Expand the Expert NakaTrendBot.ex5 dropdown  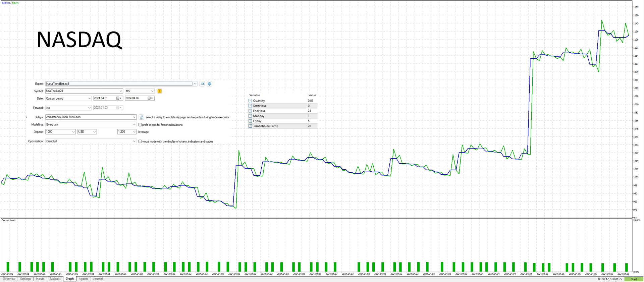(x=195, y=84)
